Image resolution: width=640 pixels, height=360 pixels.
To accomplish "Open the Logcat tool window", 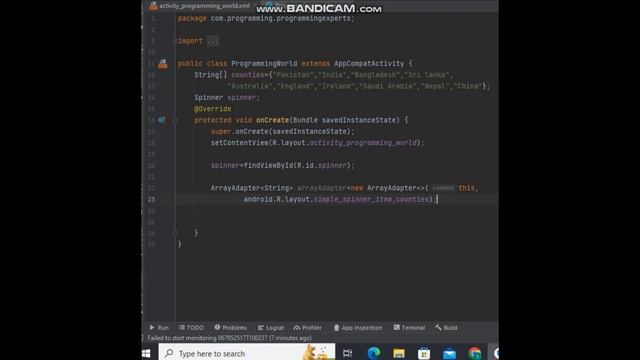I will pyautogui.click(x=271, y=327).
